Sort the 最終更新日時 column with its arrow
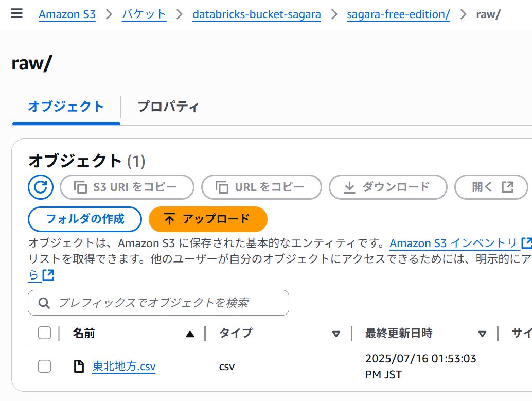 482,334
